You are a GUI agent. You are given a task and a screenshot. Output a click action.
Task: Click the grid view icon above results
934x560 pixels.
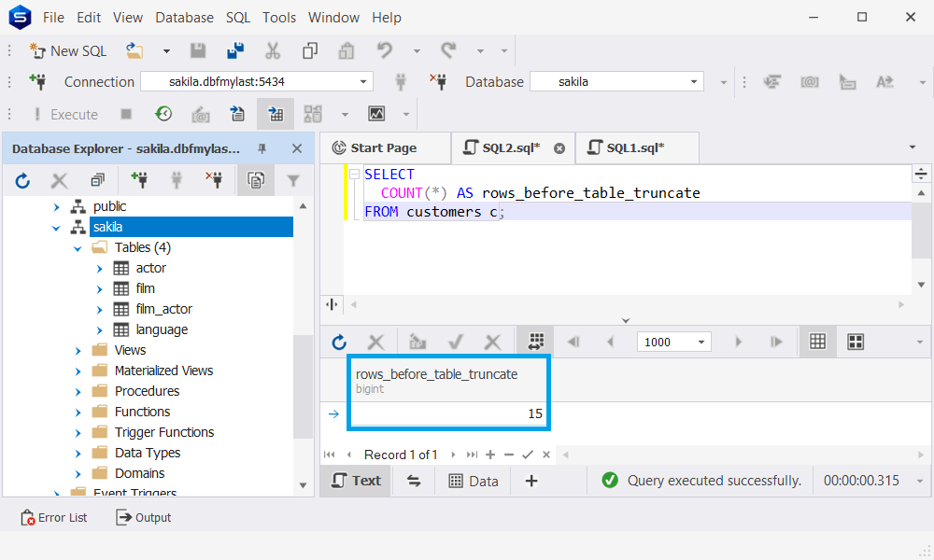coord(817,342)
